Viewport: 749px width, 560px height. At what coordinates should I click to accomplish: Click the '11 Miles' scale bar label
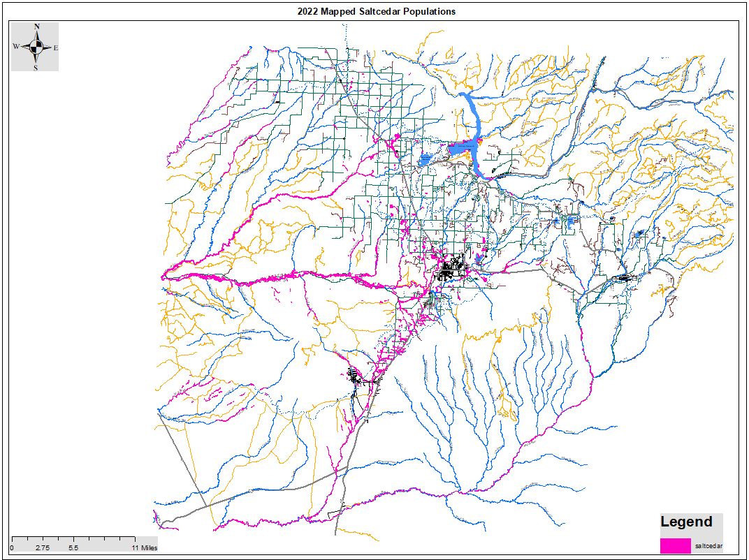point(145,548)
